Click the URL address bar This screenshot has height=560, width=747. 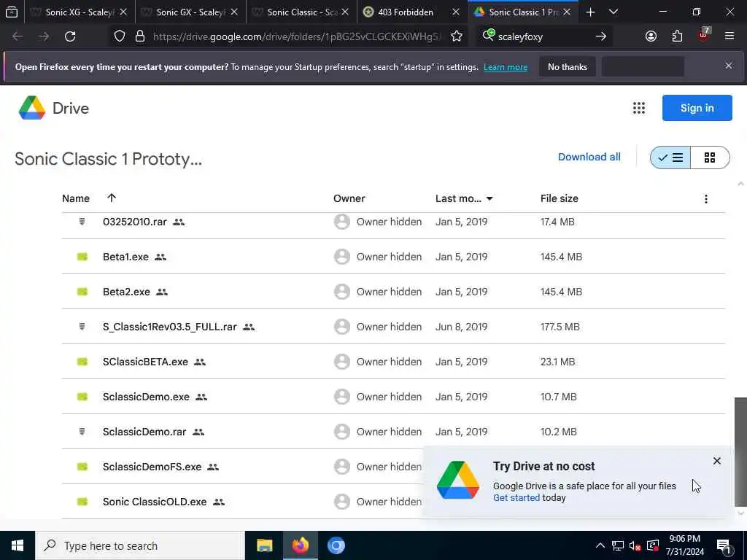(295, 36)
